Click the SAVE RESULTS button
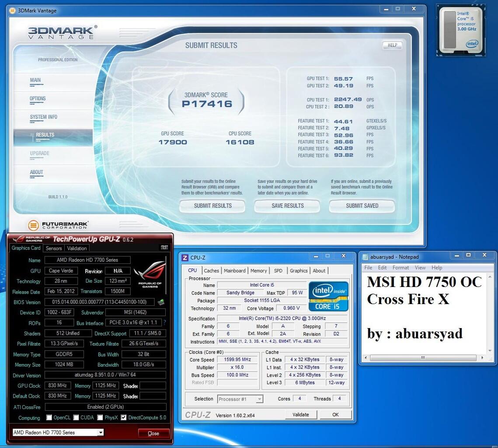The width and height of the screenshot is (498, 448). (x=287, y=206)
